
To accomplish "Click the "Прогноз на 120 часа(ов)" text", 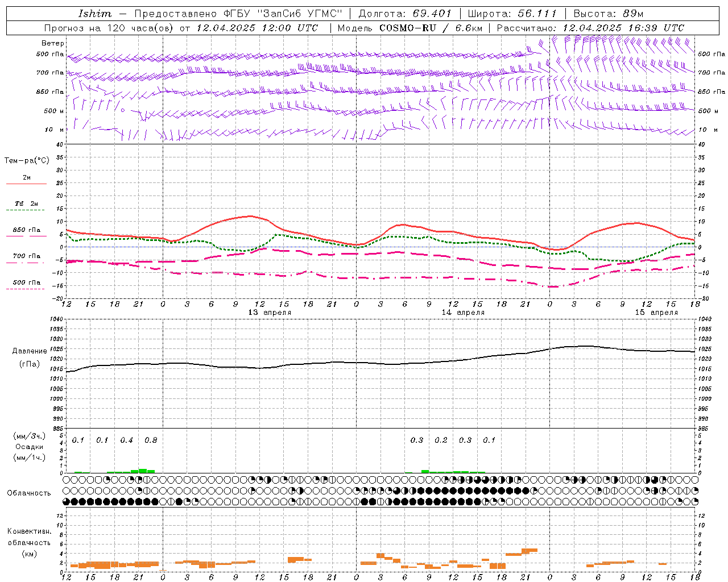I will 109,28.
